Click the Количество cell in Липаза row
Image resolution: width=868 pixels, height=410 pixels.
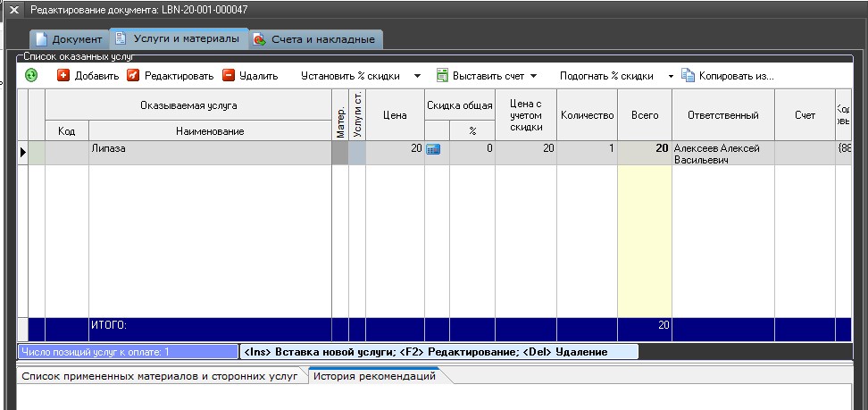[587, 150]
